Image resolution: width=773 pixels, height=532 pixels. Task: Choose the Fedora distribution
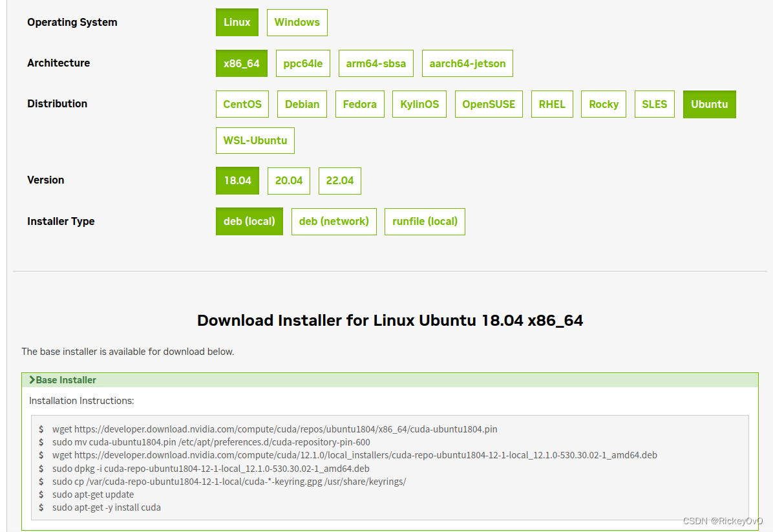pyautogui.click(x=359, y=103)
